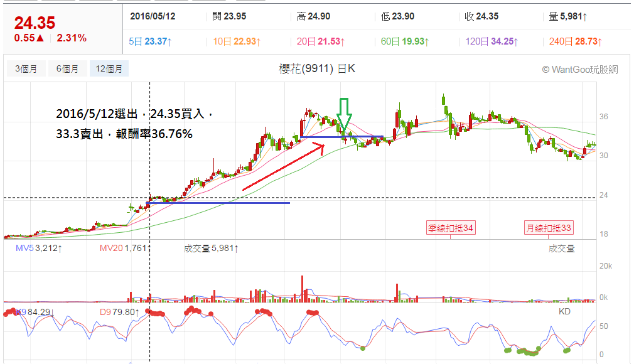Select the 20日 21.53 moving average label

pyautogui.click(x=321, y=41)
